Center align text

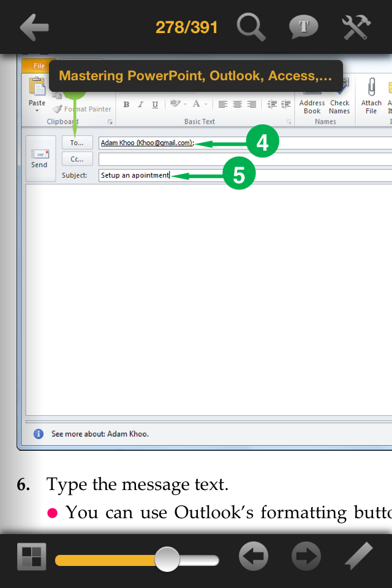click(237, 104)
